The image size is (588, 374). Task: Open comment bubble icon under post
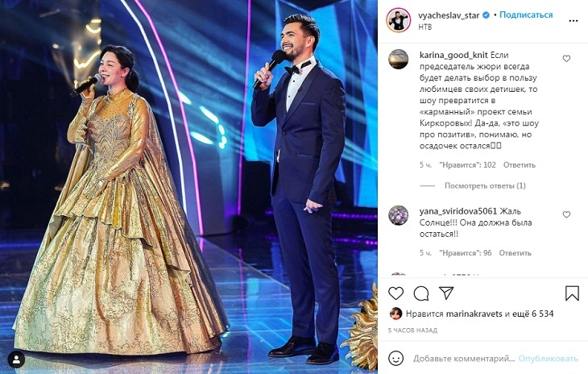pyautogui.click(x=420, y=293)
